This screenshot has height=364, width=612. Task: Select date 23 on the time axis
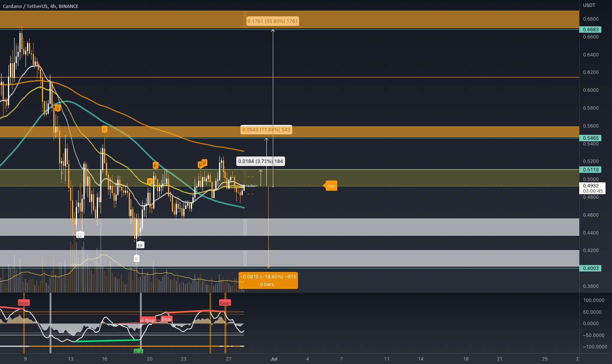(184, 359)
